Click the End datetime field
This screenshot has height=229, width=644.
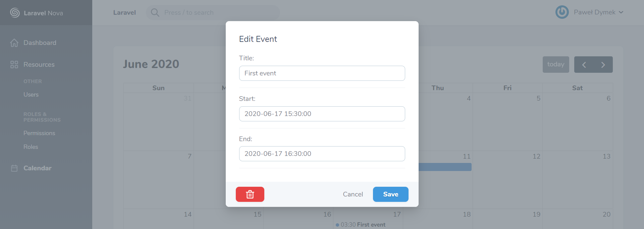[x=322, y=154]
